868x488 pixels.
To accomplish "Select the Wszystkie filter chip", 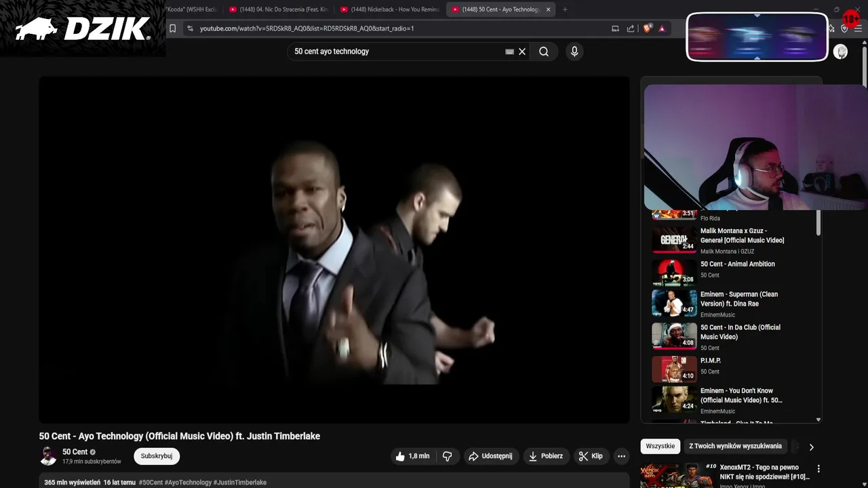I will click(660, 446).
